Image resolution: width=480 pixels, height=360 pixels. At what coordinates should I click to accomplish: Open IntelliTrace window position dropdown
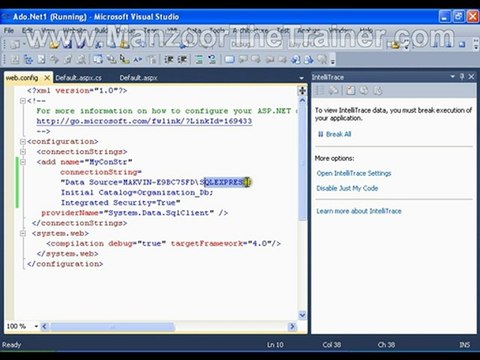(x=453, y=77)
